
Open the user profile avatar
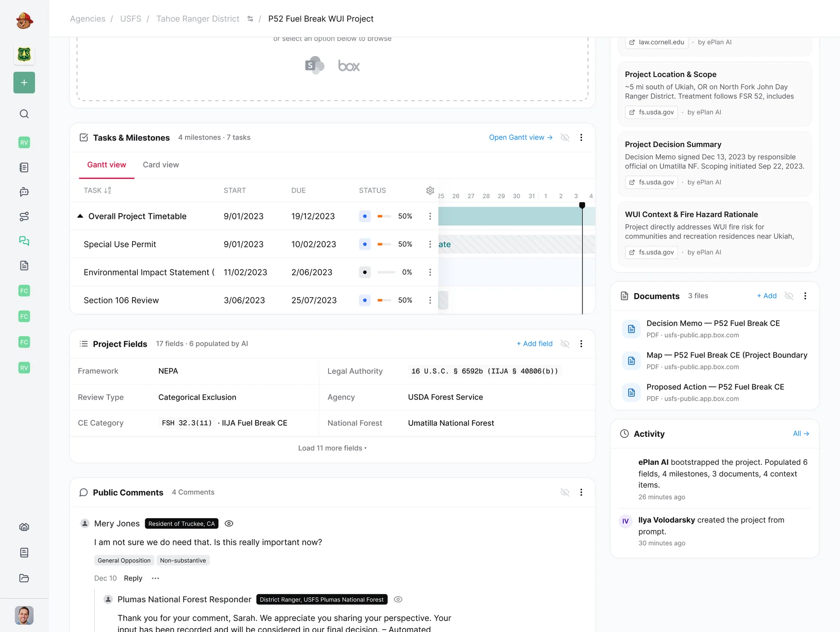pyautogui.click(x=24, y=615)
